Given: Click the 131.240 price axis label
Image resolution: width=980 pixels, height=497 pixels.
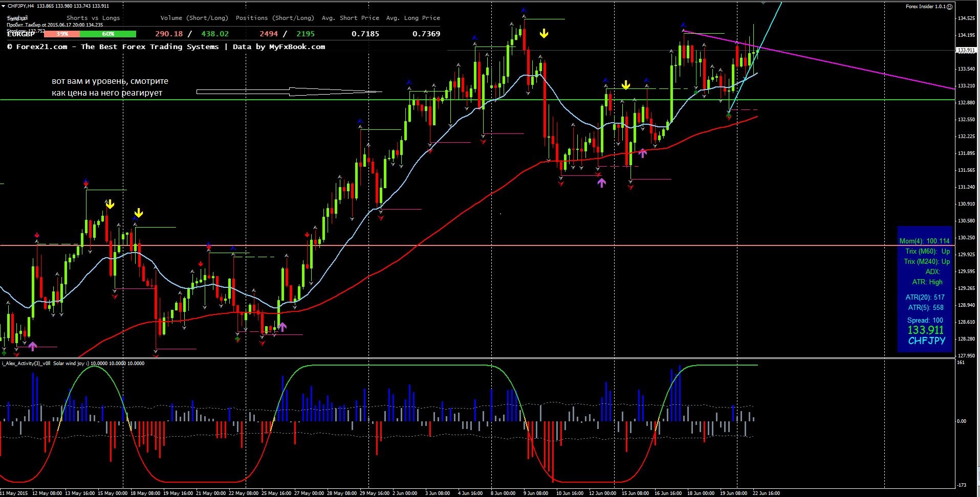Looking at the screenshot, I should click(x=966, y=187).
